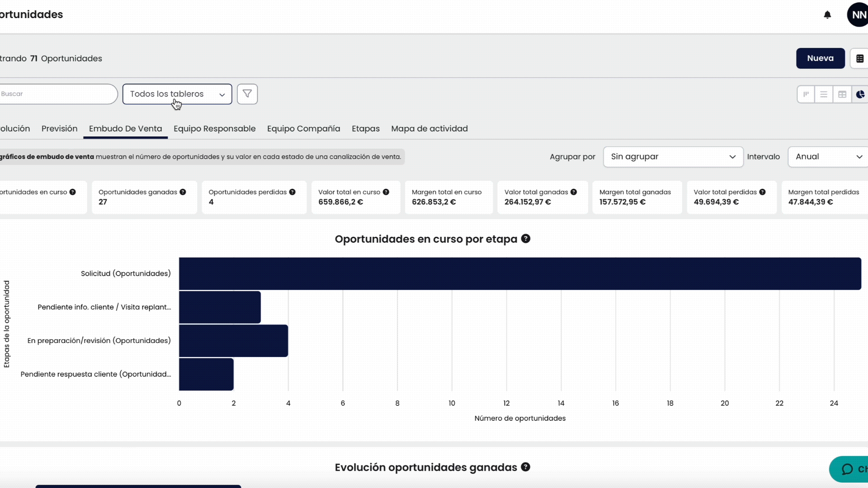Click the En preparación/revisión bar
868x488 pixels.
pos(233,341)
